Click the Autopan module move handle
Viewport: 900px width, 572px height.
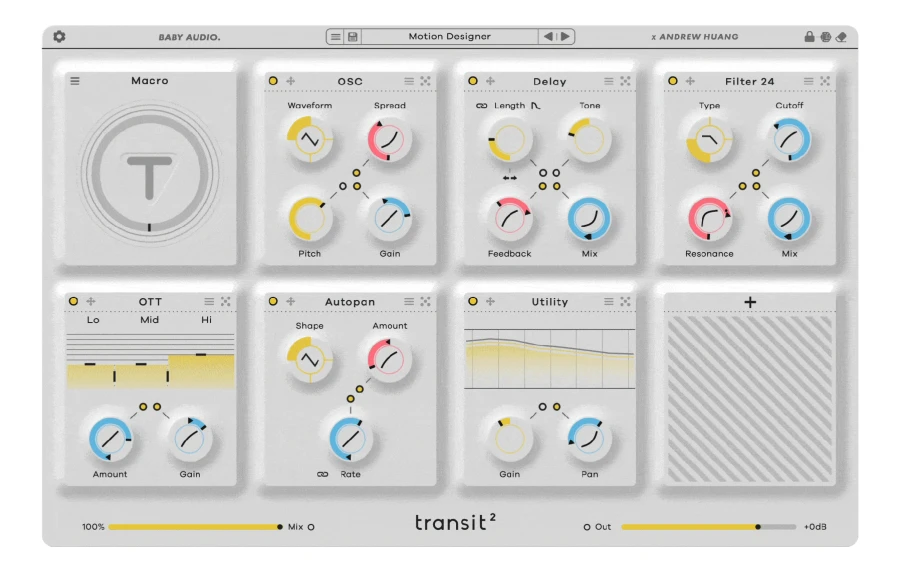click(x=291, y=301)
